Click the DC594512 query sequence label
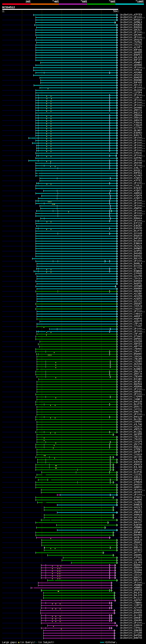Image resolution: width=146 pixels, height=644 pixels. click(8, 8)
